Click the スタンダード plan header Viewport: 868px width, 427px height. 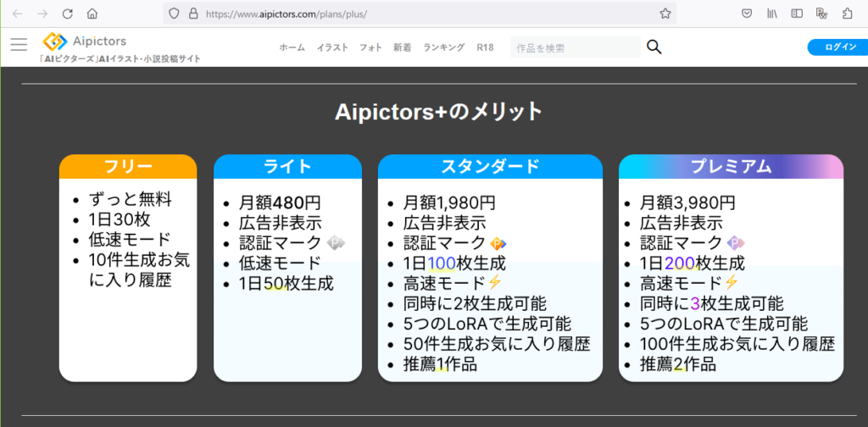tap(490, 167)
